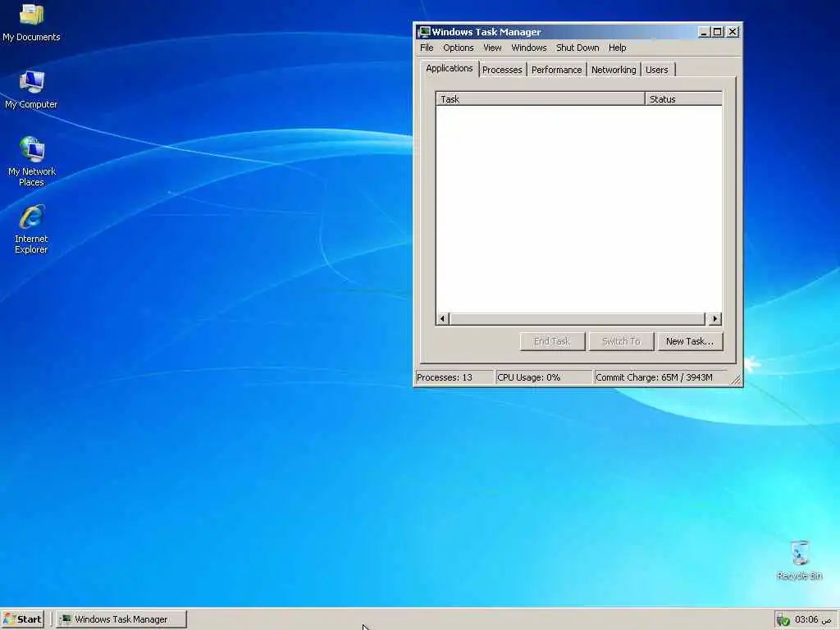This screenshot has width=840, height=630.
Task: Click the Commit Charge status text
Action: [x=654, y=377]
